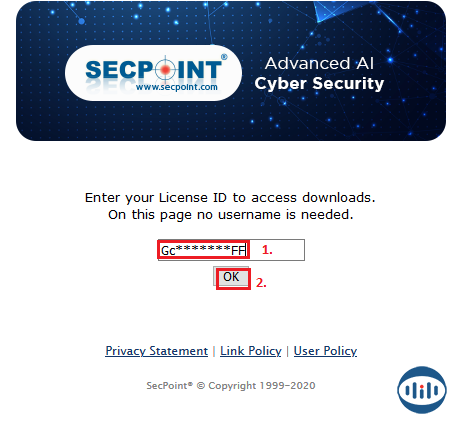Select the 'Enter your License ID' instruction line
Screen dimensions: 463x429
coord(230,198)
